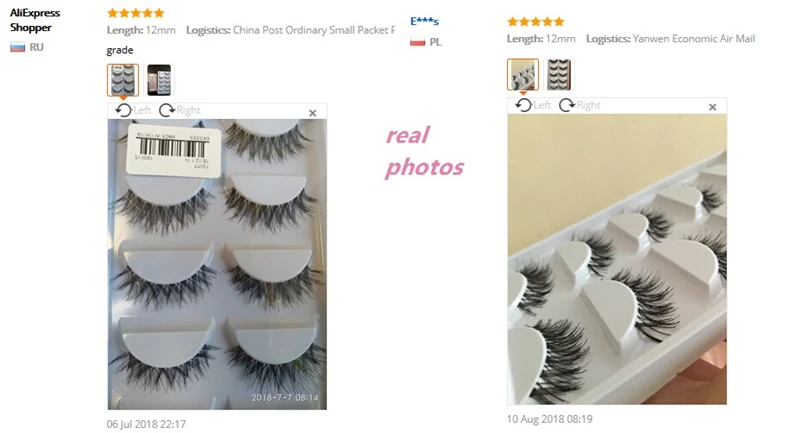Rotate the first review photo right
Screen dimensions: 800x433
pyautogui.click(x=180, y=110)
